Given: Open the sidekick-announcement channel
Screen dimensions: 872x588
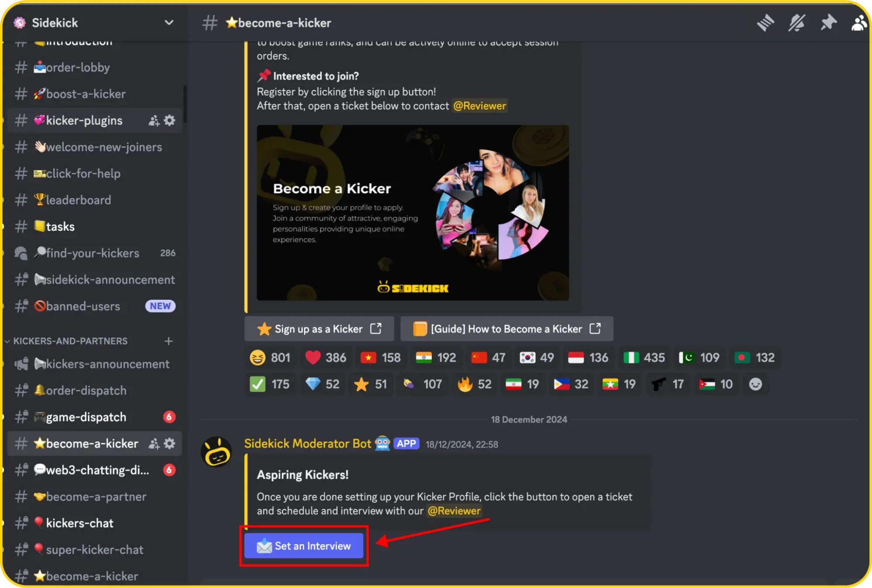Looking at the screenshot, I should tap(95, 280).
